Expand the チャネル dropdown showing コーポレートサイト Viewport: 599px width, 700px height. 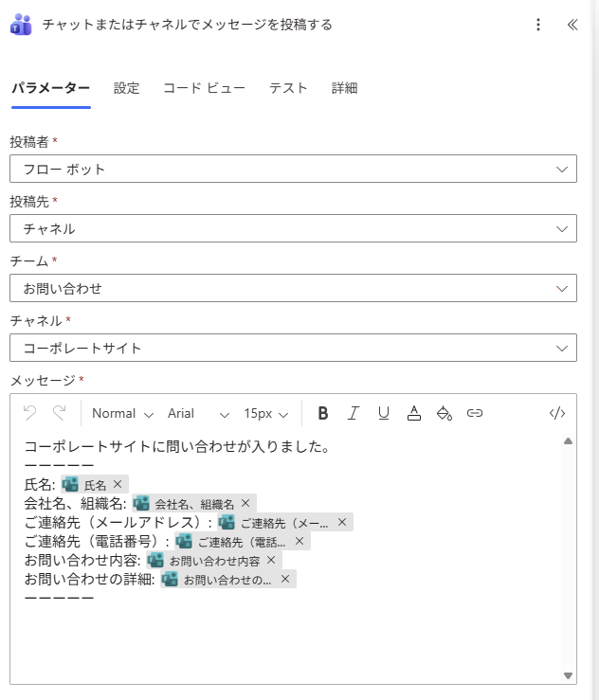(x=293, y=348)
